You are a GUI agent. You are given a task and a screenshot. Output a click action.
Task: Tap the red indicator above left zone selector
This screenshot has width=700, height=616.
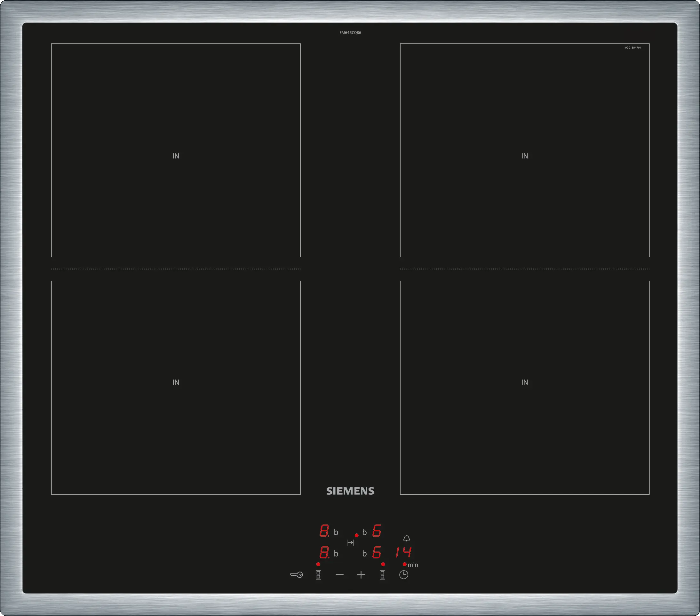(318, 564)
